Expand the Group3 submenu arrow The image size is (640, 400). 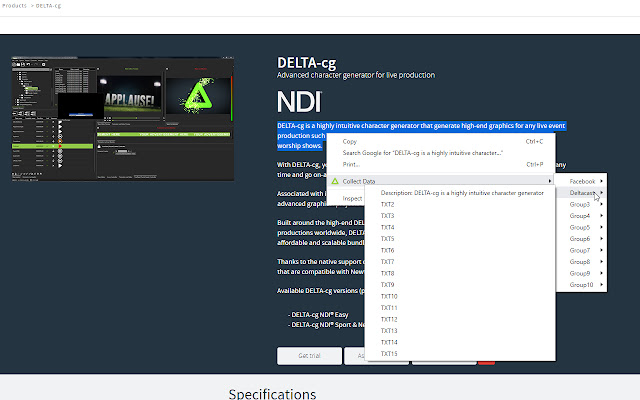point(602,204)
